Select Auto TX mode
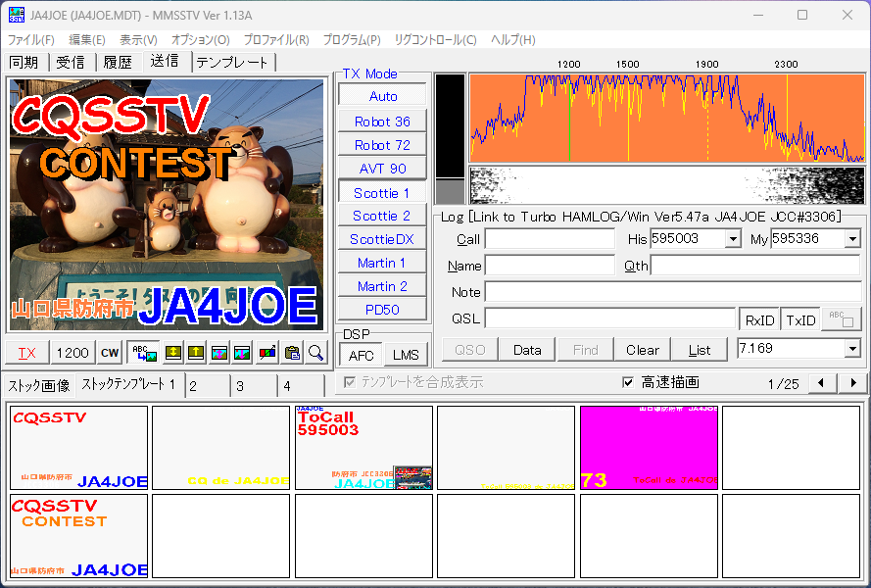Screen dimensions: 871x588 (383, 96)
